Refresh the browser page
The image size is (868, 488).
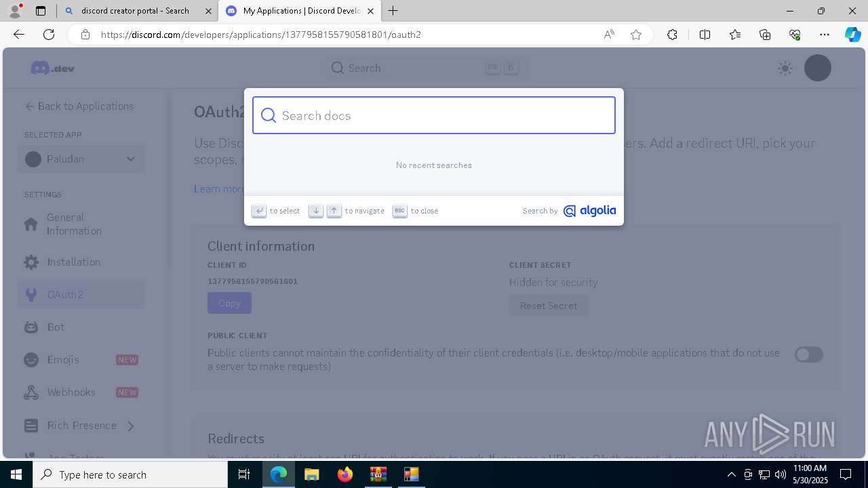click(49, 35)
